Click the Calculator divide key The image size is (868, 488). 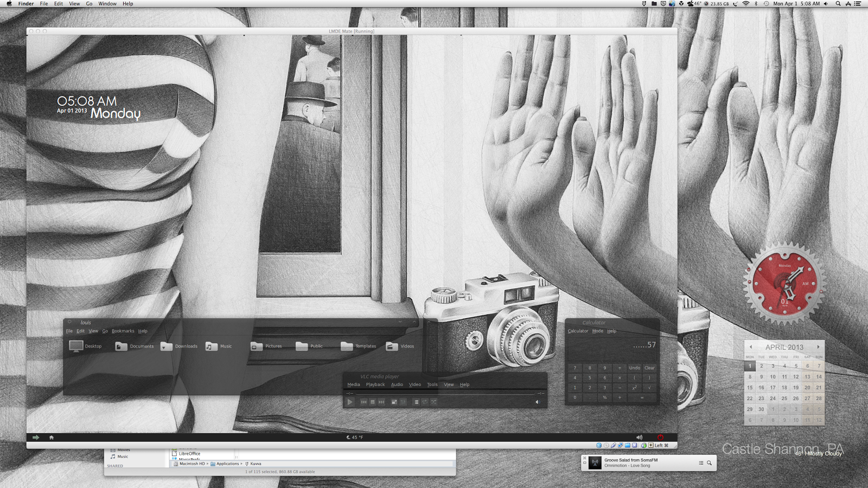620,368
